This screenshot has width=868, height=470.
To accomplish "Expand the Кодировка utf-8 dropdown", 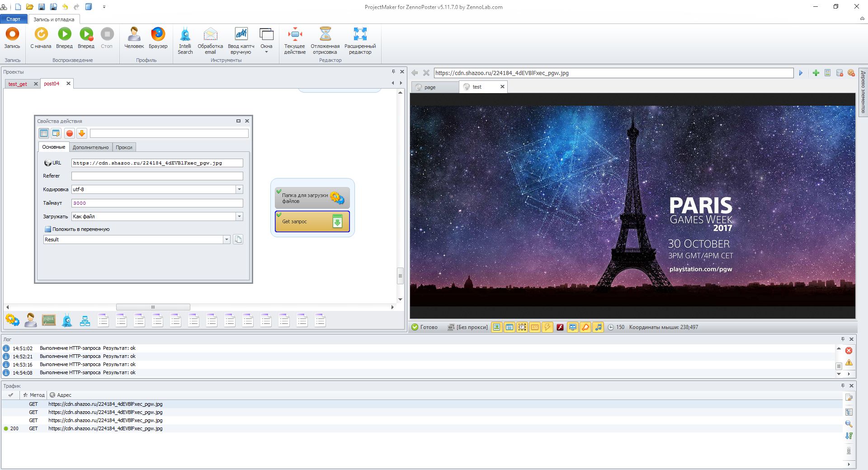I will [x=239, y=189].
